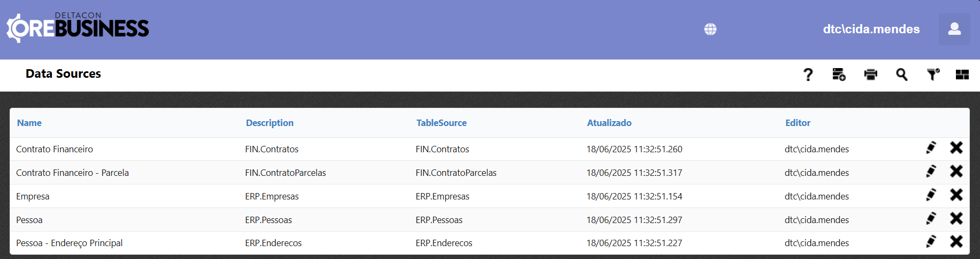Image resolution: width=980 pixels, height=259 pixels.
Task: Switch layout using the grid view icon
Action: pos(962,75)
